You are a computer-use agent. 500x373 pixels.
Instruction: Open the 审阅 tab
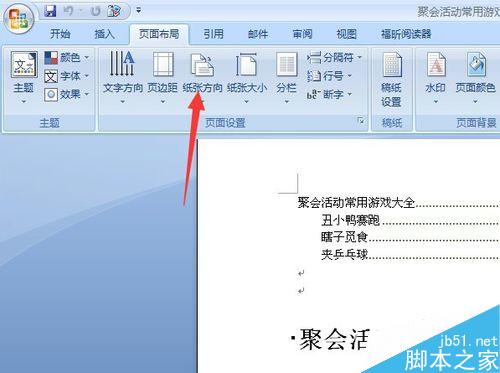(x=302, y=34)
